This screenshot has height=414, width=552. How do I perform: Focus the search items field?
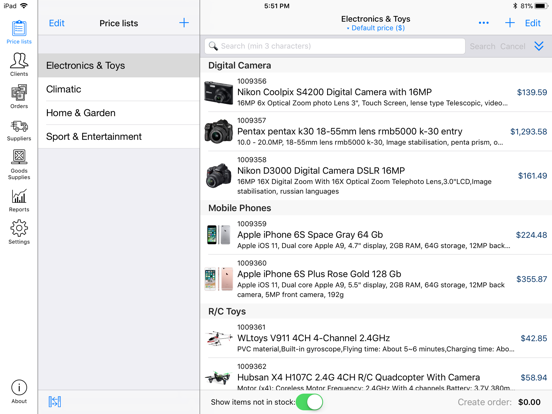point(334,46)
